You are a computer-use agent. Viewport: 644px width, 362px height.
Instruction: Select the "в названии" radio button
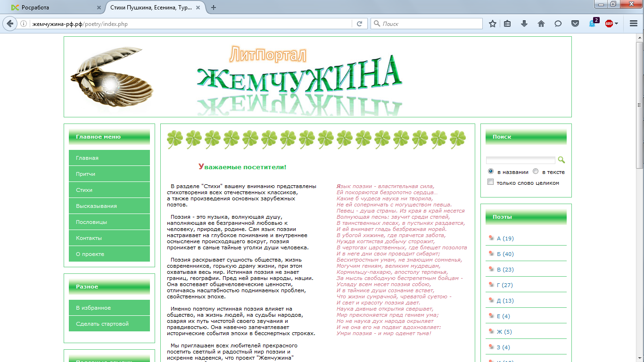coord(491,172)
